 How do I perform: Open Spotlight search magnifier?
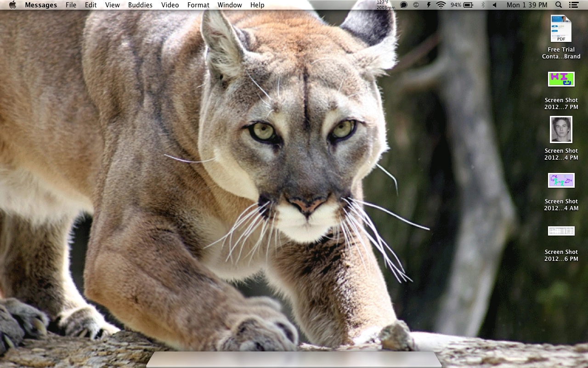coord(559,5)
